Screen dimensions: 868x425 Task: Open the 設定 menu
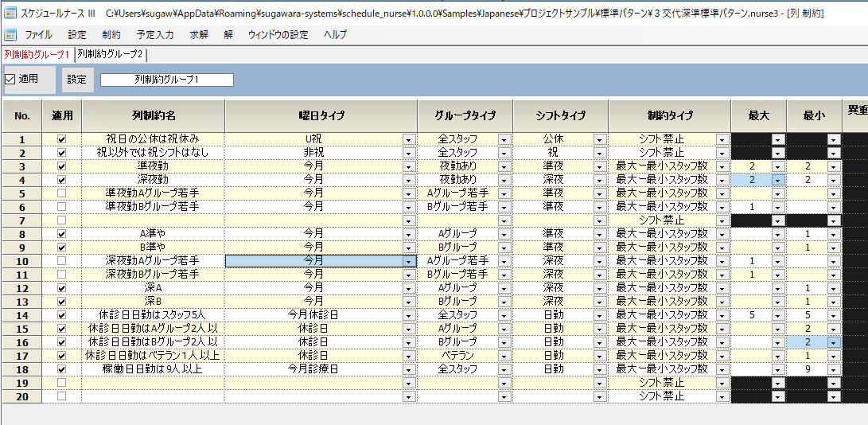(x=77, y=35)
